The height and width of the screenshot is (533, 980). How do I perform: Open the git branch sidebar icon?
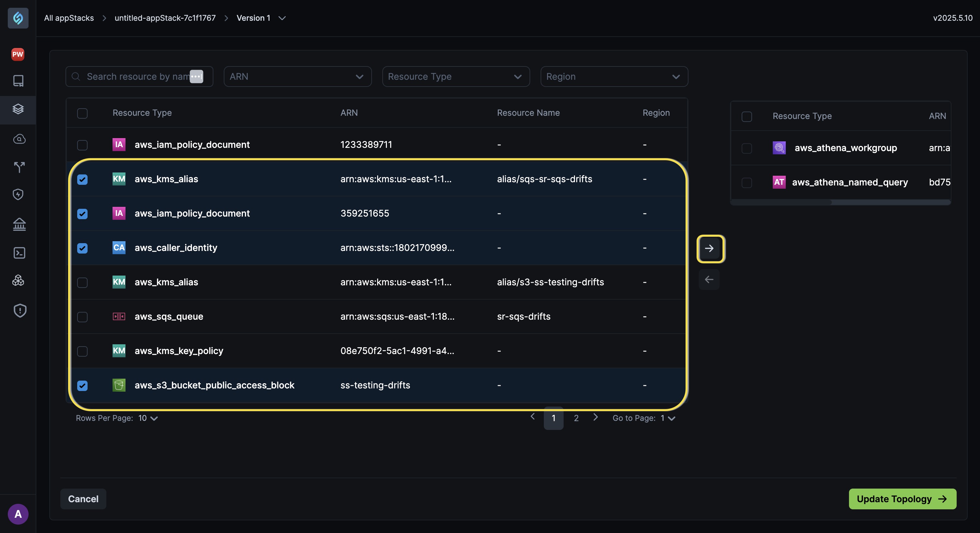pos(19,167)
